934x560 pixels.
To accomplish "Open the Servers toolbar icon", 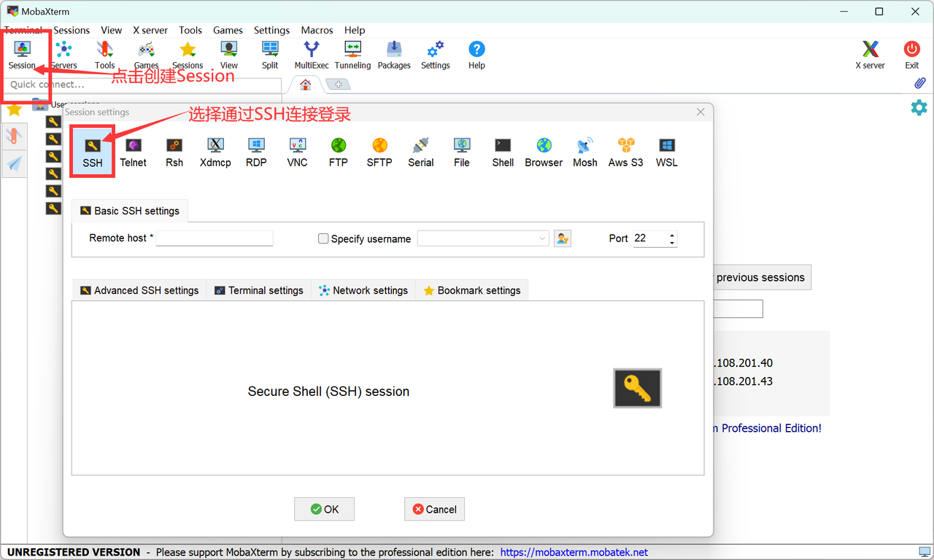I will (x=63, y=55).
